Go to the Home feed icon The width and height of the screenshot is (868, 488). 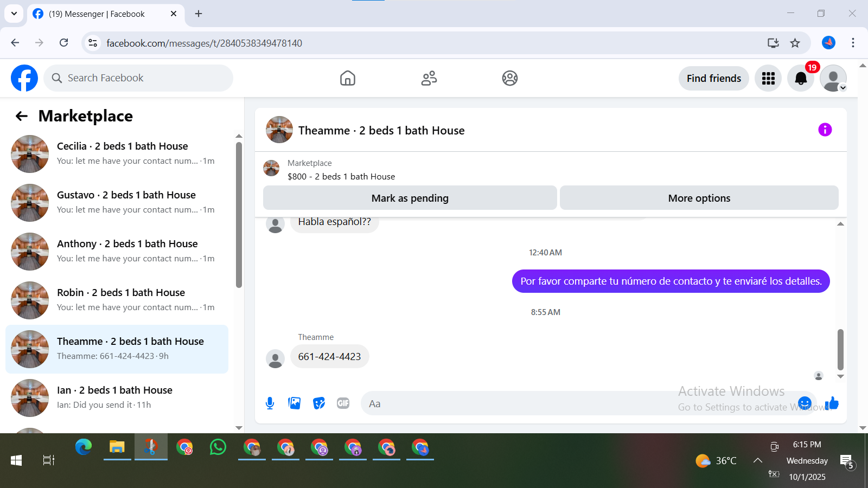coord(348,78)
